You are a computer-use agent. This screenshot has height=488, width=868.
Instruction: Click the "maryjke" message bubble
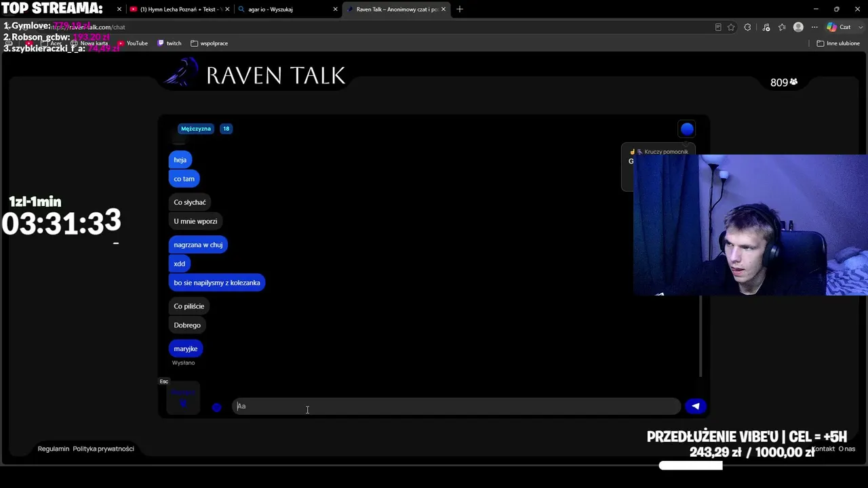[186, 349]
